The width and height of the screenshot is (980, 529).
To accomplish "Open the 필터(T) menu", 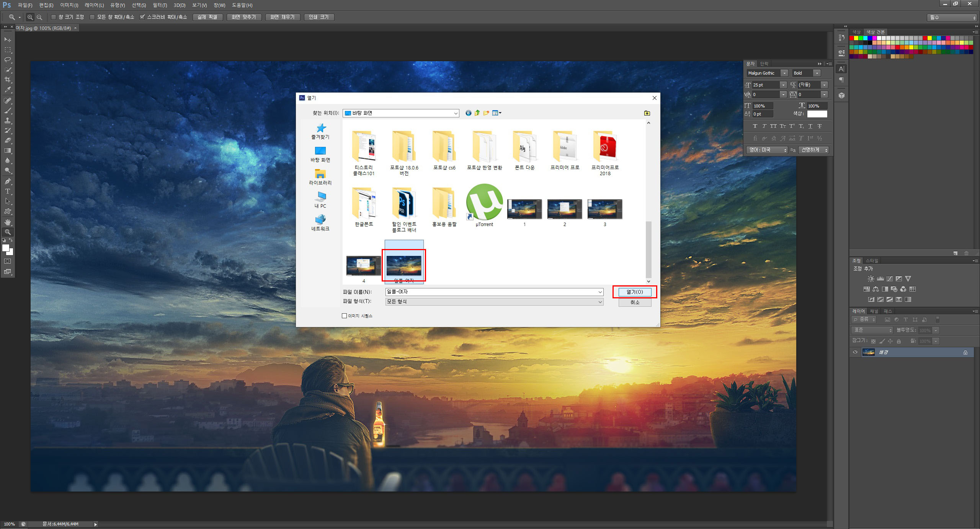I will coord(160,5).
